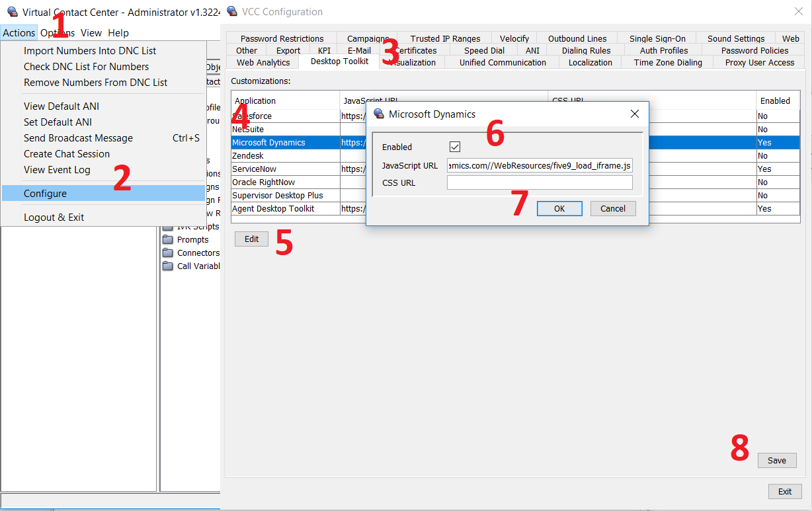The height and width of the screenshot is (511, 812).
Task: Click the Exit button
Action: [785, 492]
